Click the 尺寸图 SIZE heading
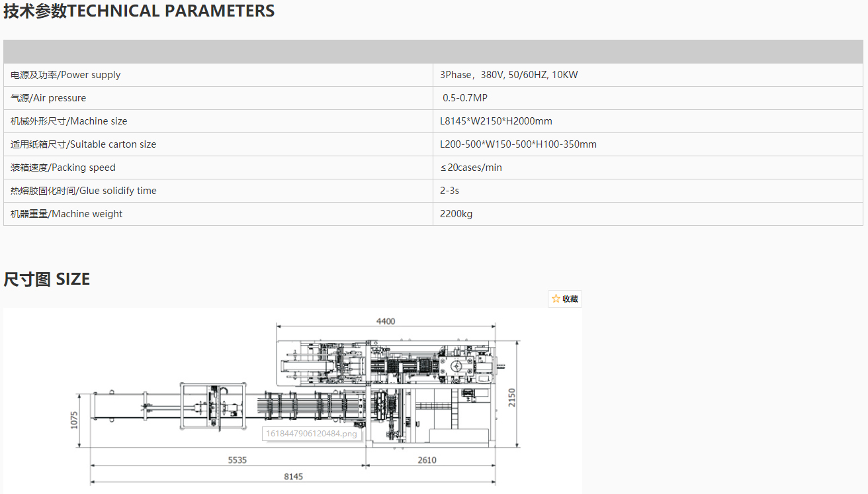Viewport: 868px width, 494px height. [x=47, y=279]
